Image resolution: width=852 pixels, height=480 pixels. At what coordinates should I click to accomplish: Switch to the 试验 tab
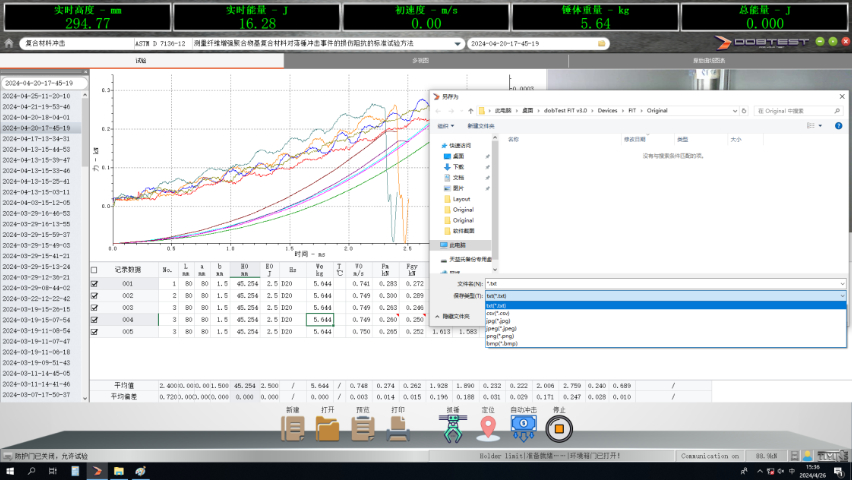tap(141, 60)
